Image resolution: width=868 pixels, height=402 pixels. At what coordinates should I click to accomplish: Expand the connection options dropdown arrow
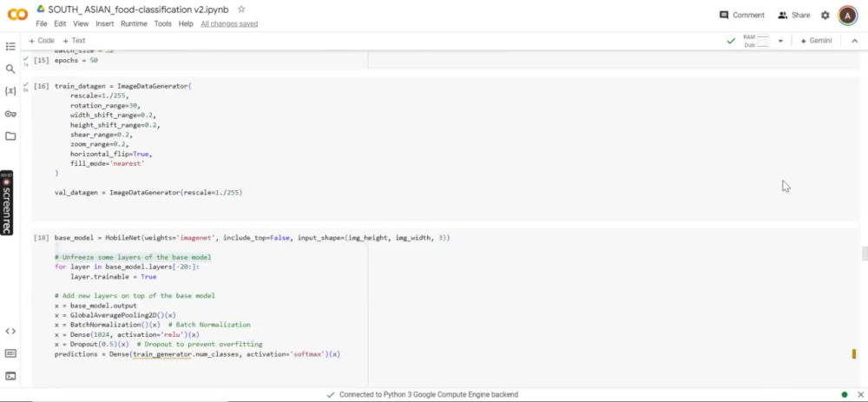[780, 41]
